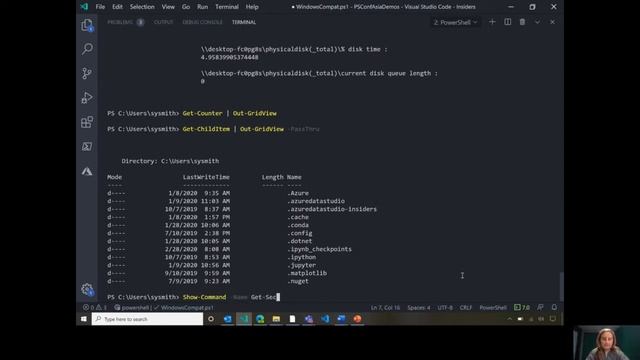The image size is (640, 360).
Task: Open the white document taskbar icon
Action: (292, 319)
